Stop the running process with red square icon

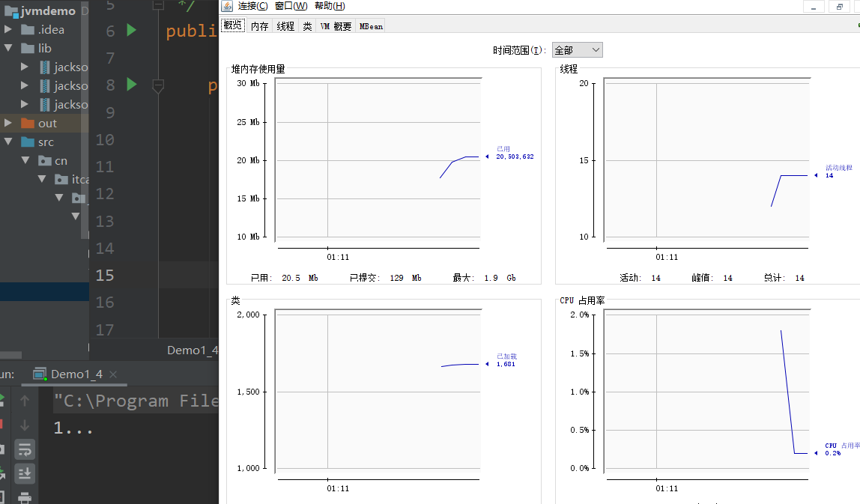[x=3, y=424]
